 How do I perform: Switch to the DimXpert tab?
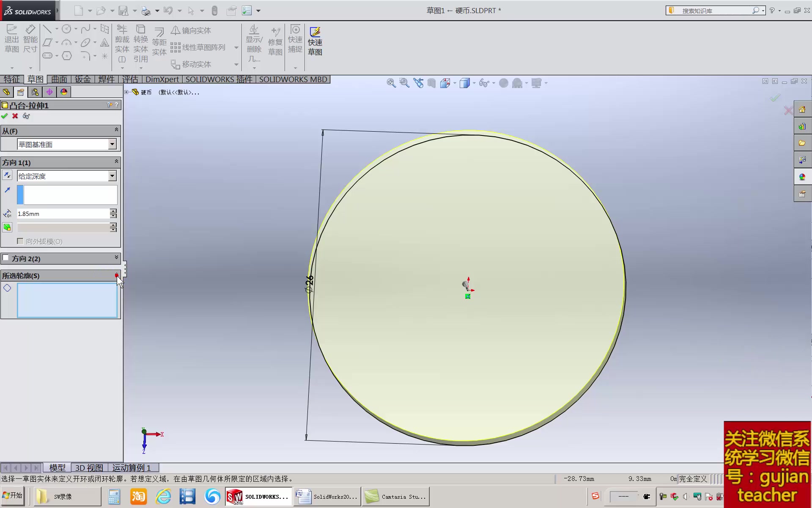click(x=162, y=79)
